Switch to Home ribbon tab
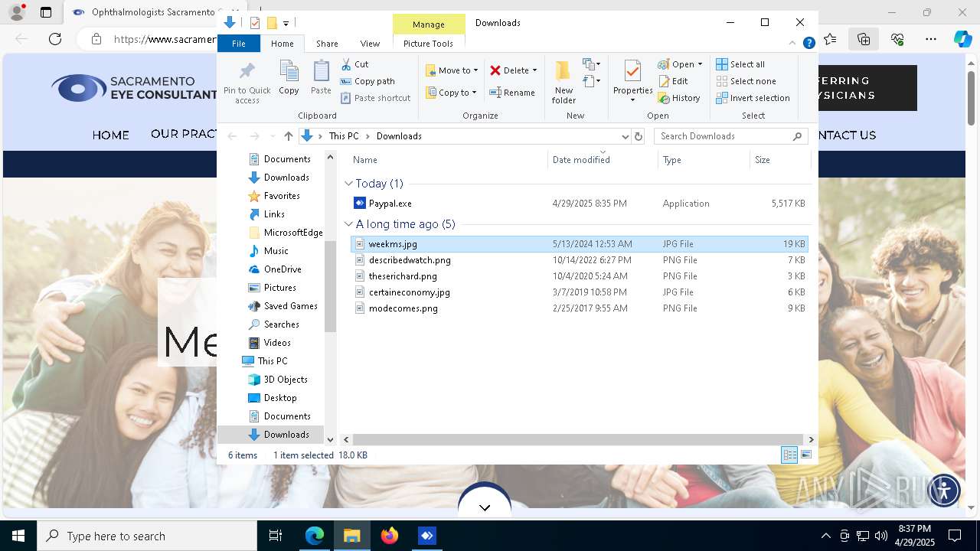The image size is (980, 551). (x=282, y=44)
